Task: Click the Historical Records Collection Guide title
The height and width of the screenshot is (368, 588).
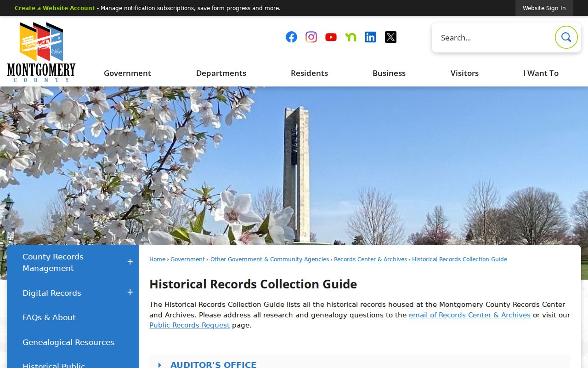Action: (253, 284)
